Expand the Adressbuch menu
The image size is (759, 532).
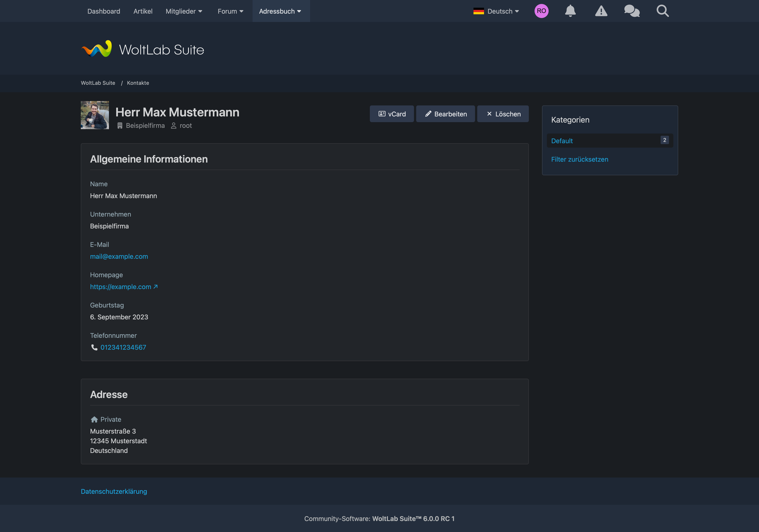tap(281, 11)
